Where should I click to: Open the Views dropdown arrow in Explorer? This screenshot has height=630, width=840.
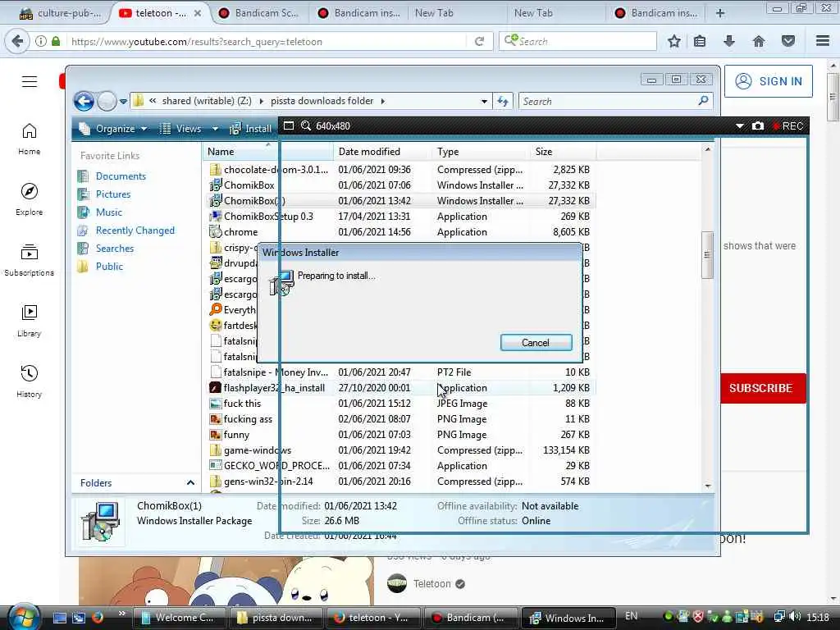[x=215, y=129]
